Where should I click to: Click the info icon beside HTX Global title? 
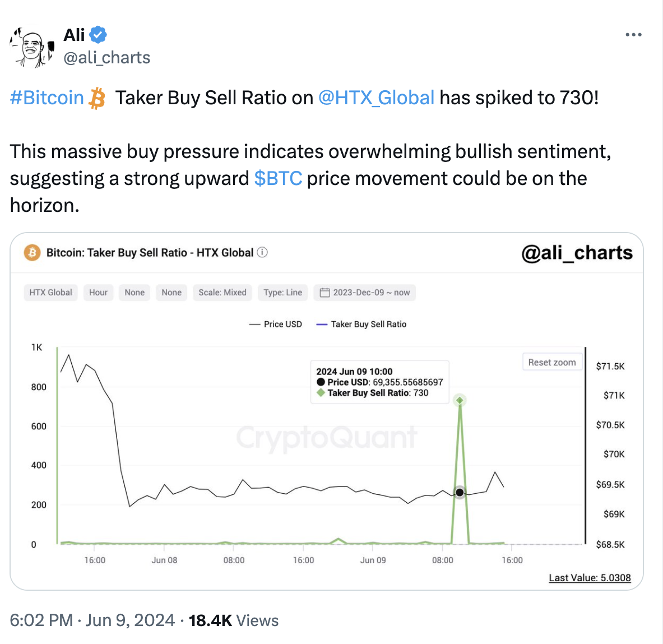[x=262, y=252]
